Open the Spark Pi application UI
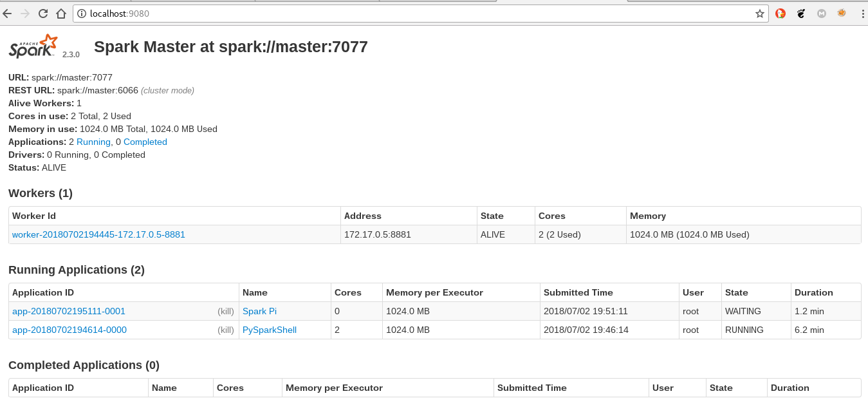868x416 pixels. (259, 311)
